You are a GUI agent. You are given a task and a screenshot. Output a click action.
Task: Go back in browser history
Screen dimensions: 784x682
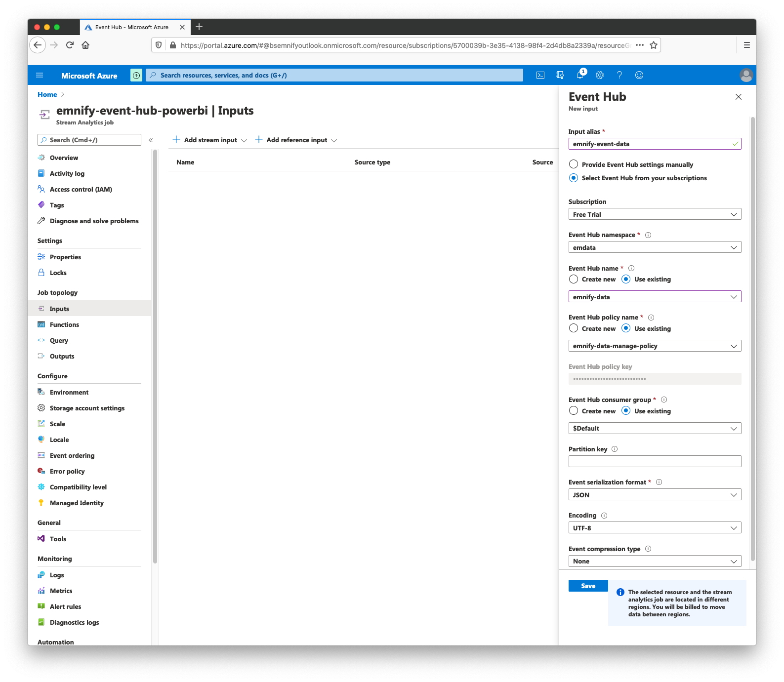tap(38, 45)
